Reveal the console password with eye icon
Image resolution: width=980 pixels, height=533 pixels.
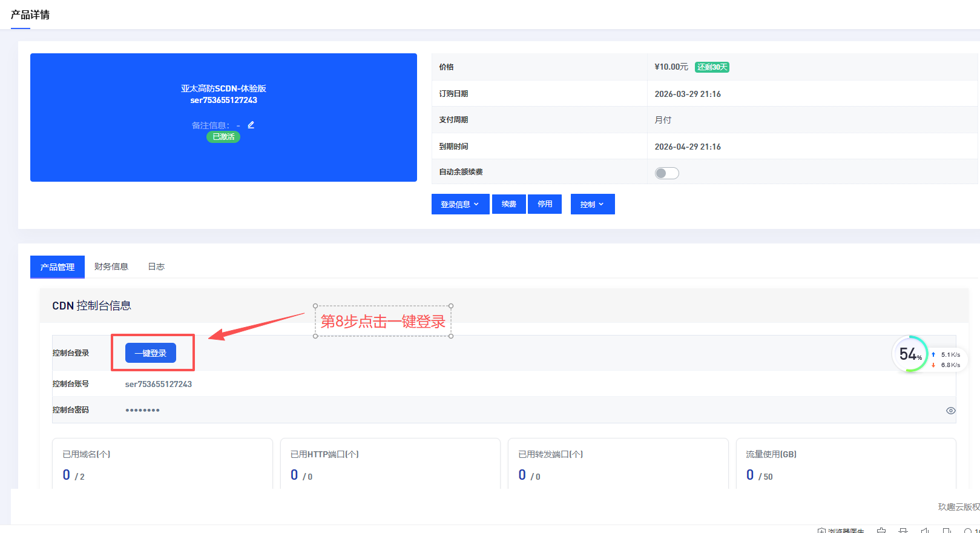(950, 411)
